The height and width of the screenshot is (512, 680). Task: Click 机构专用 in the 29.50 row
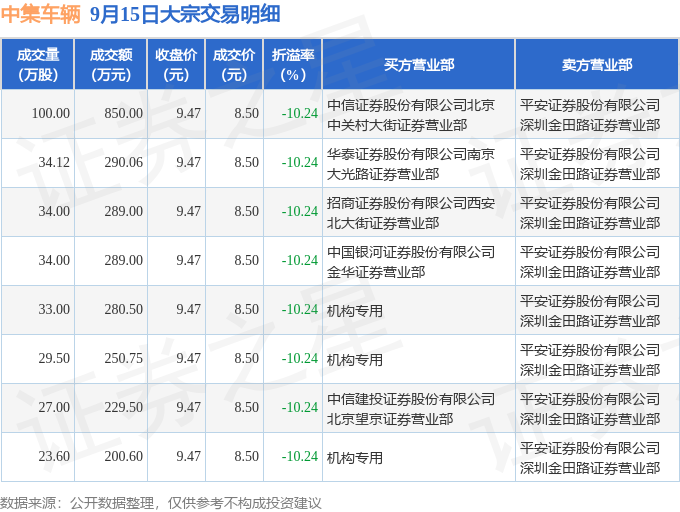[x=355, y=360]
